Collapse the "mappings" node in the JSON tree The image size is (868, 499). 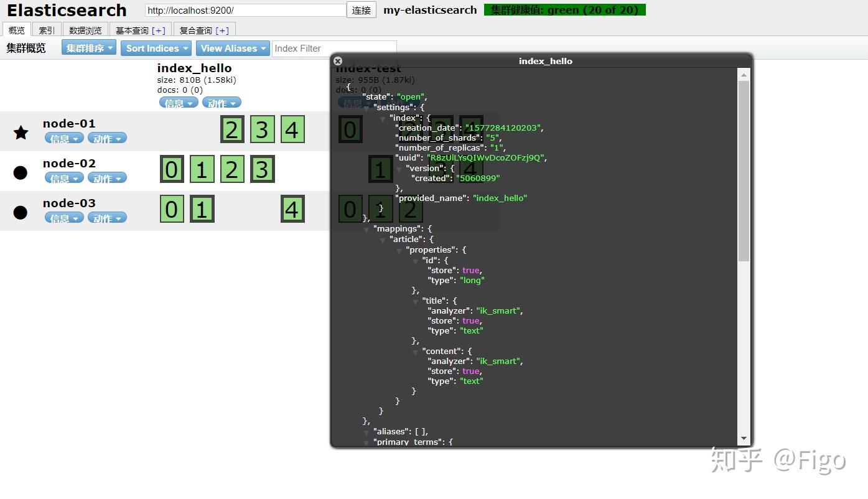point(366,229)
